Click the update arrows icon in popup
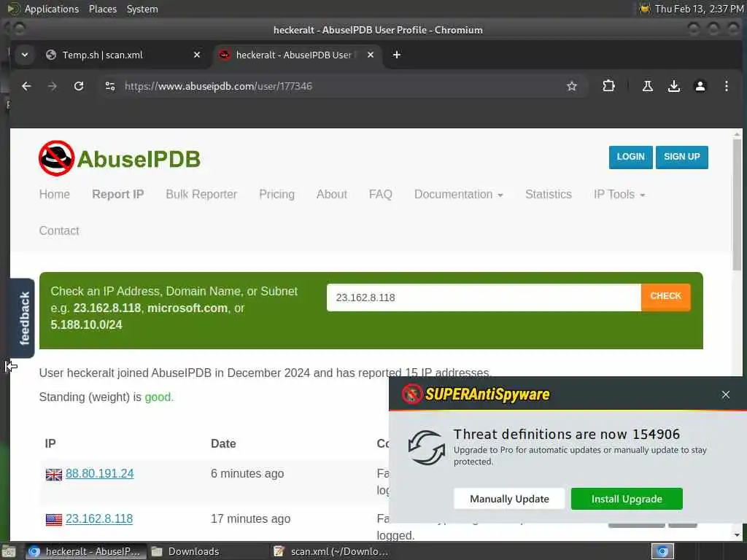Screen dimensions: 747x560 click(426, 447)
